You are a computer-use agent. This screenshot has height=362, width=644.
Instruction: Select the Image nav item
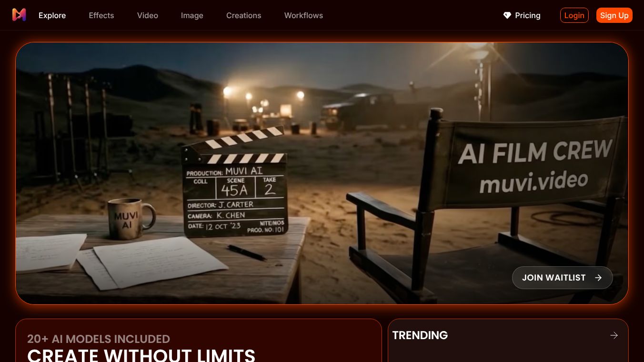[x=192, y=15]
